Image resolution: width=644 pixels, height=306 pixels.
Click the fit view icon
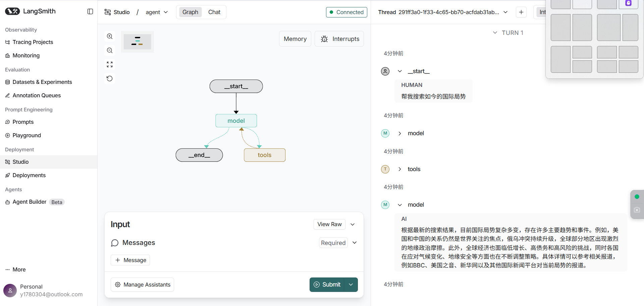click(110, 64)
